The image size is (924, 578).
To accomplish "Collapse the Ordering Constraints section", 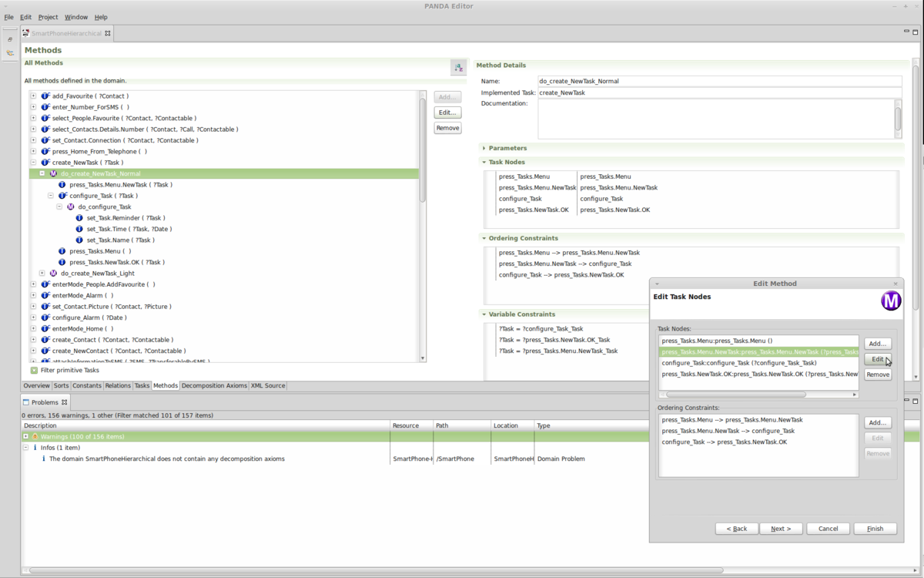I will [484, 238].
